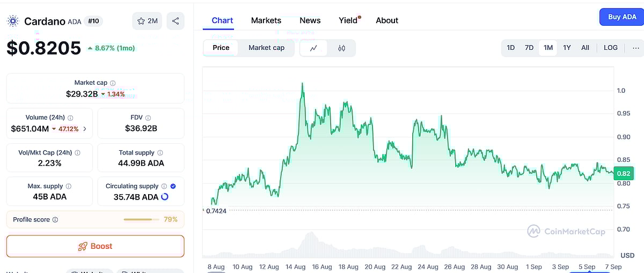Show Market cap info tooltip icon
Image resolution: width=644 pixels, height=273 pixels.
click(113, 83)
